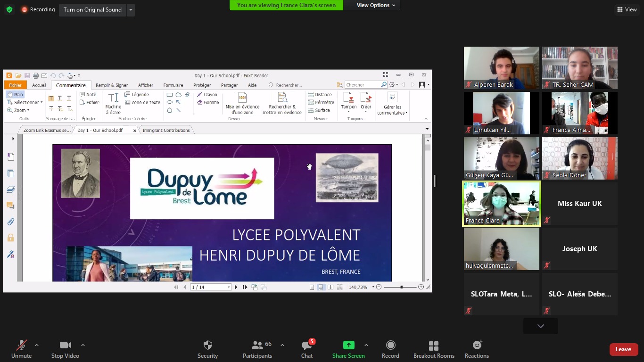
Task: Expand audio options arrow beside Unmute
Action: pyautogui.click(x=37, y=345)
